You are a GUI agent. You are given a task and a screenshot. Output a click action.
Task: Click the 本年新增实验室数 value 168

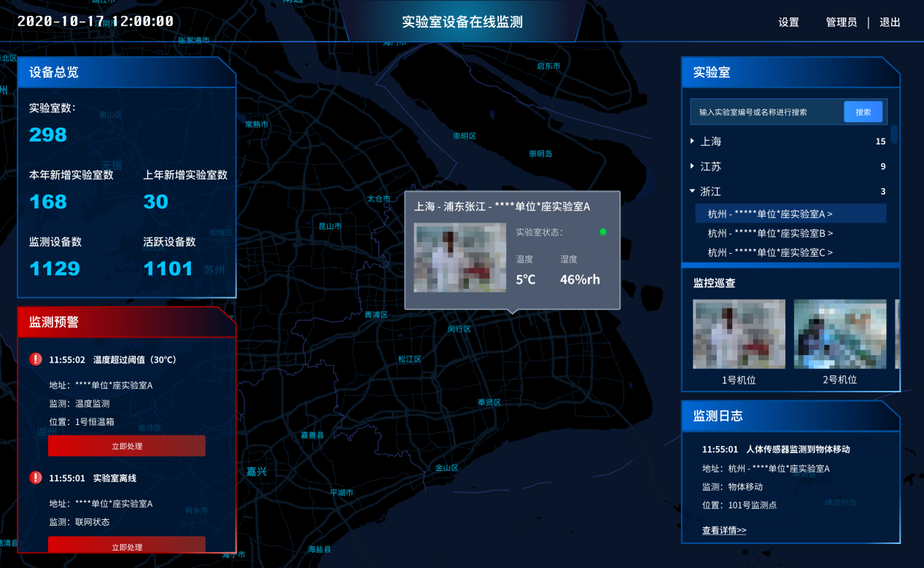pos(48,202)
